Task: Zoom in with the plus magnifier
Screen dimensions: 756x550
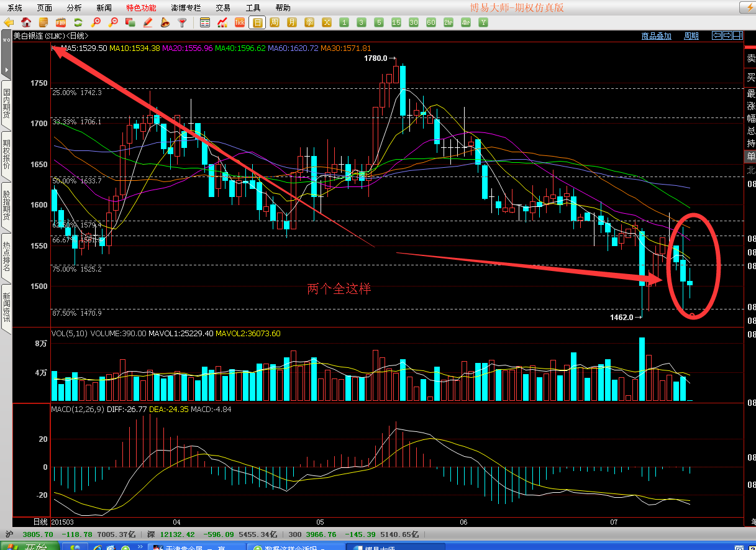Action: (96, 22)
